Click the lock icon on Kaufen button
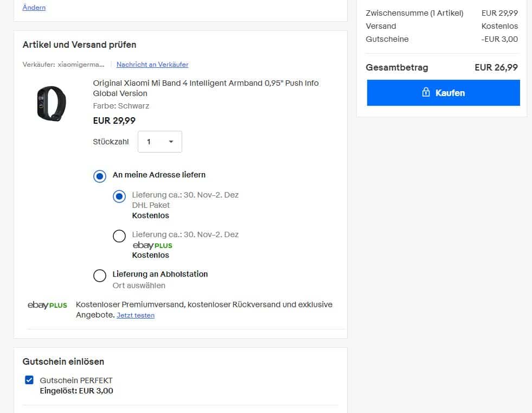This screenshot has width=532, height=413. point(426,92)
